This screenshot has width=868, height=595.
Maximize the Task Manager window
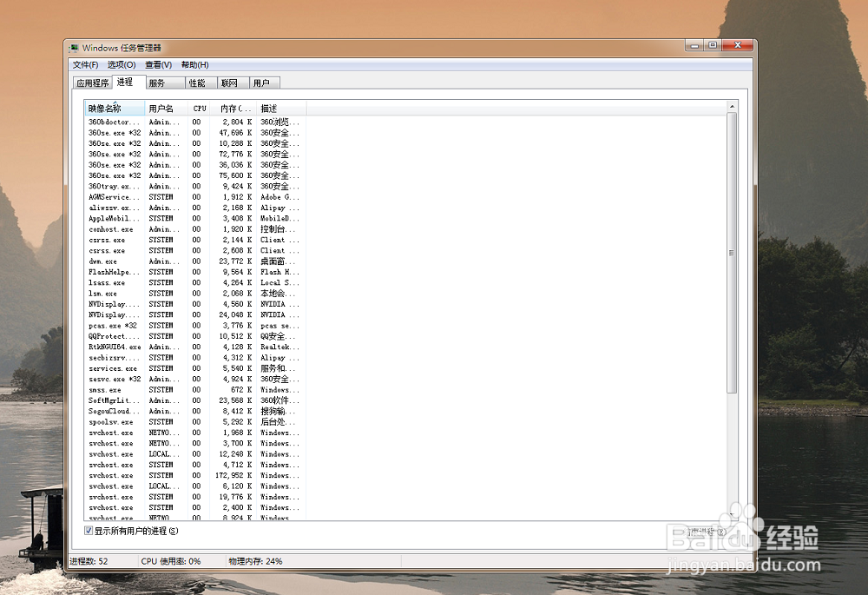[713, 45]
